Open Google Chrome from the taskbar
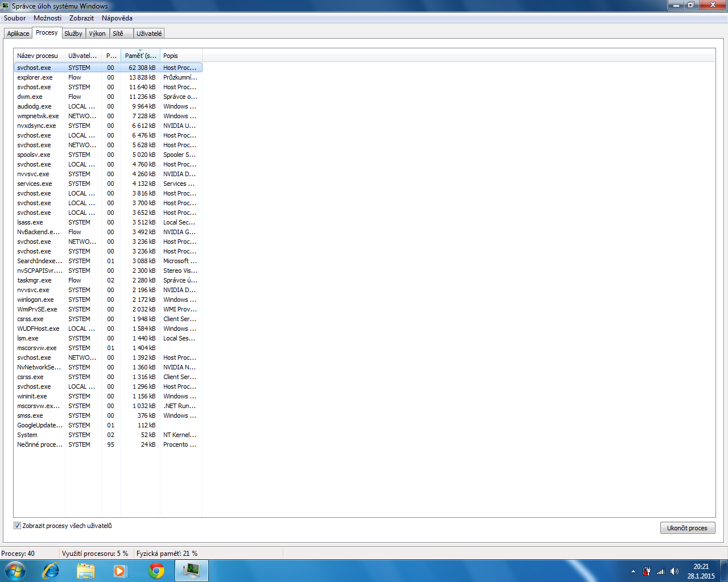This screenshot has height=582, width=728. point(156,571)
